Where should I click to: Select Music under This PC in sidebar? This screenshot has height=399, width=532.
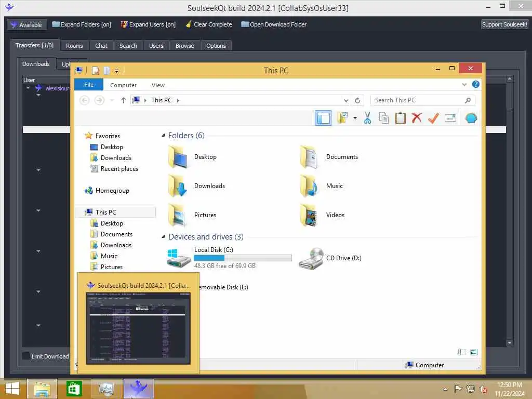tap(104, 256)
